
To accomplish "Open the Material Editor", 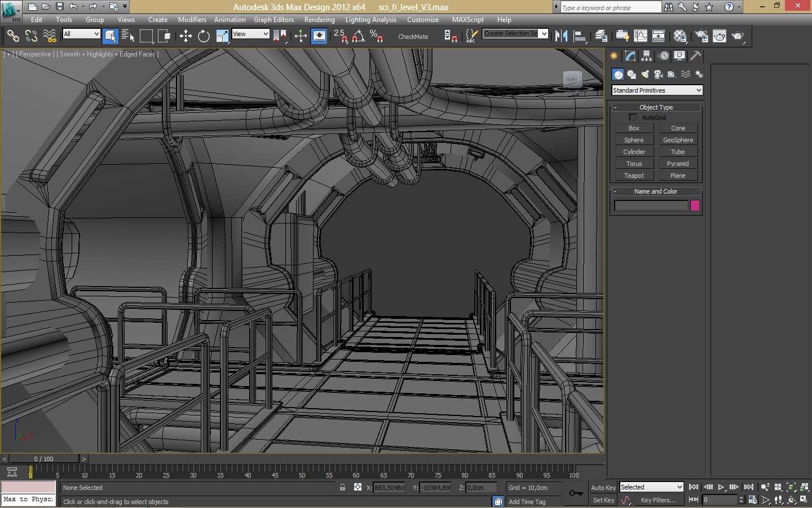I will pyautogui.click(x=680, y=36).
